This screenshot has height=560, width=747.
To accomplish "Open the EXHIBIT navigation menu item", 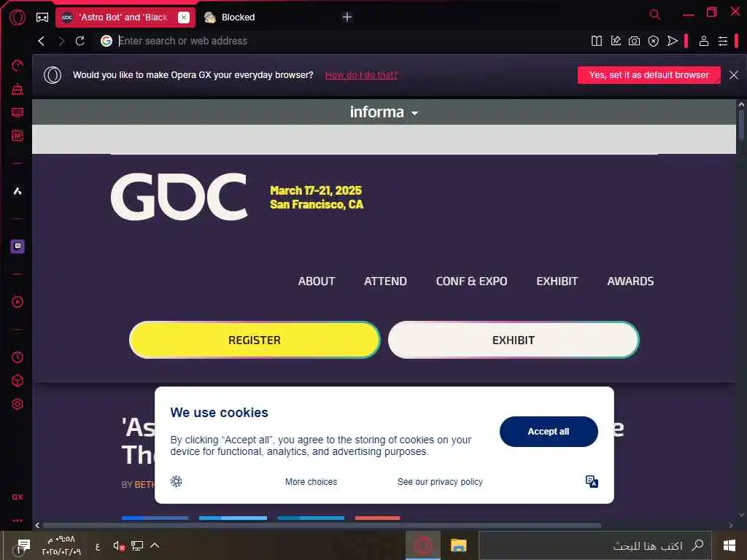I will 557,281.
